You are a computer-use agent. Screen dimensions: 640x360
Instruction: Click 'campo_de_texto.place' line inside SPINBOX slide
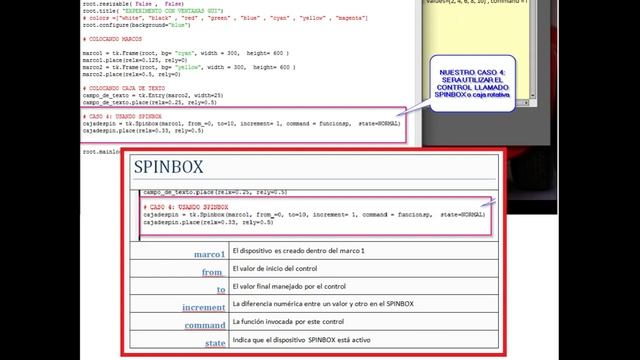coord(216,192)
